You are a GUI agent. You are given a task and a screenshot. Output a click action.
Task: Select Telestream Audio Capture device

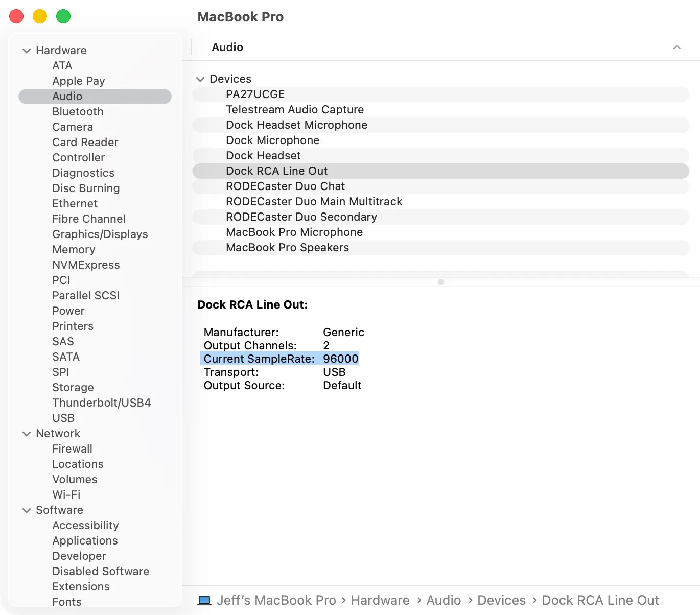(441, 110)
